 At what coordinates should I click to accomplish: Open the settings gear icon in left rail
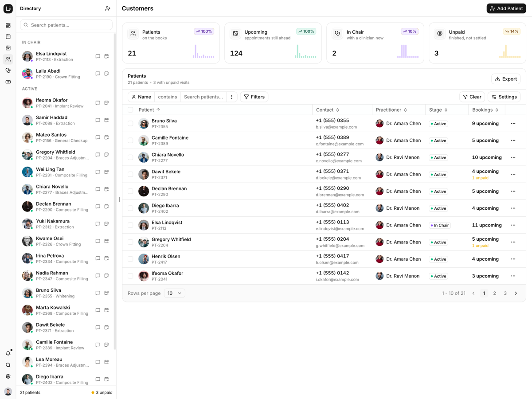point(8,376)
